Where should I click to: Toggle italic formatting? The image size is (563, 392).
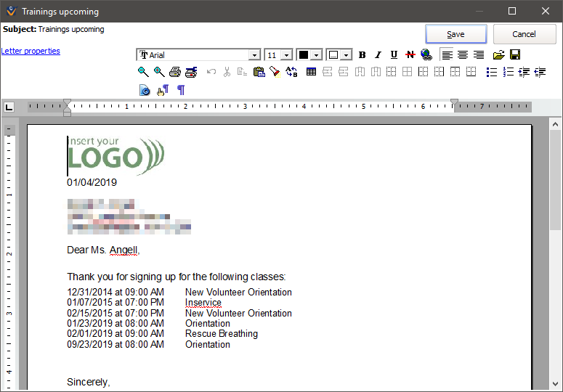(378, 55)
